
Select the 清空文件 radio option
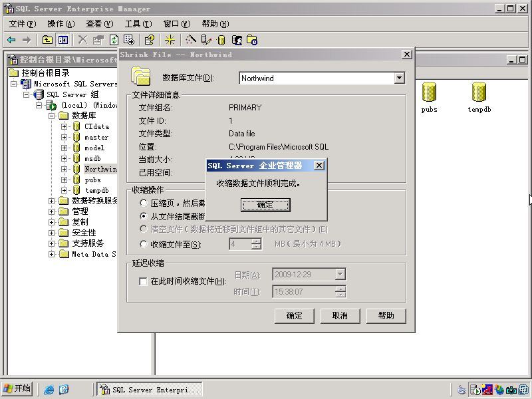click(144, 229)
